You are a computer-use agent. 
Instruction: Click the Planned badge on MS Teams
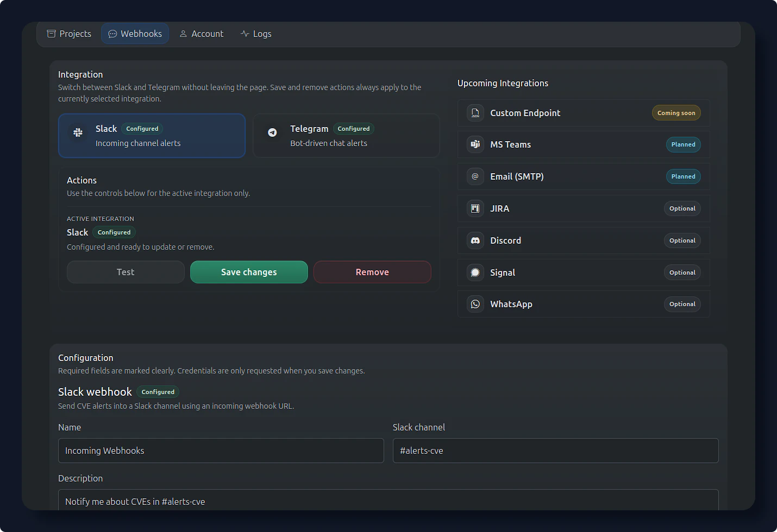tap(684, 144)
